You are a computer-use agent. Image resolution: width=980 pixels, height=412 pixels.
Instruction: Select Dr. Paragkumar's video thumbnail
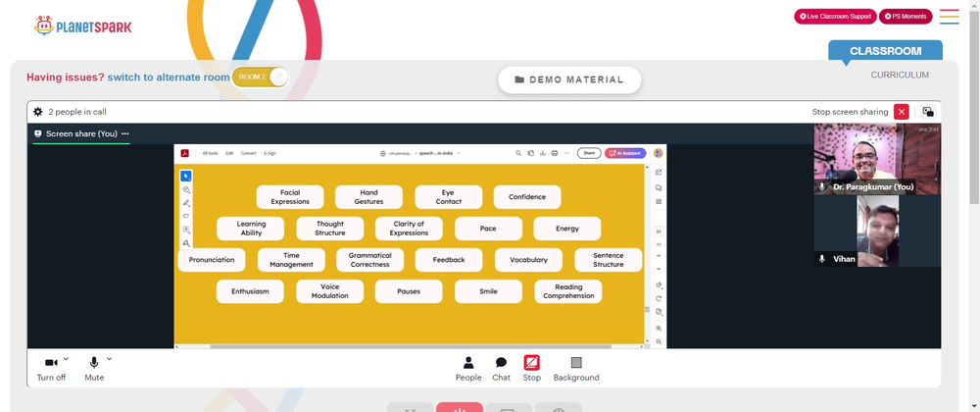[x=877, y=160]
